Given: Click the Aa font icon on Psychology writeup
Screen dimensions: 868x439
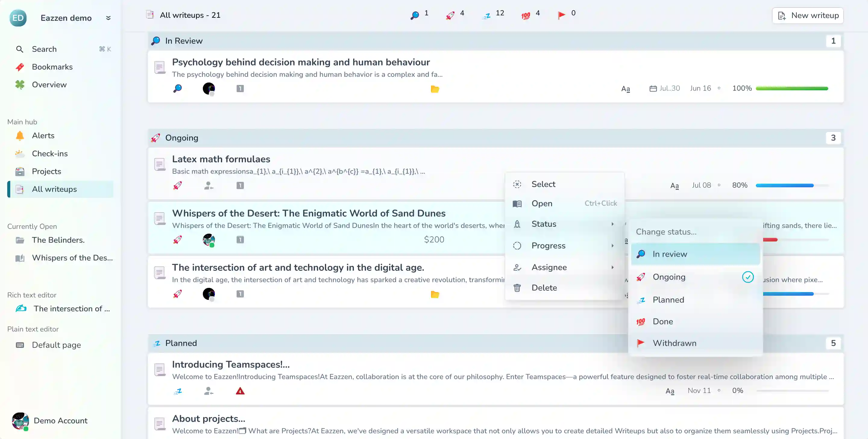Looking at the screenshot, I should (625, 89).
